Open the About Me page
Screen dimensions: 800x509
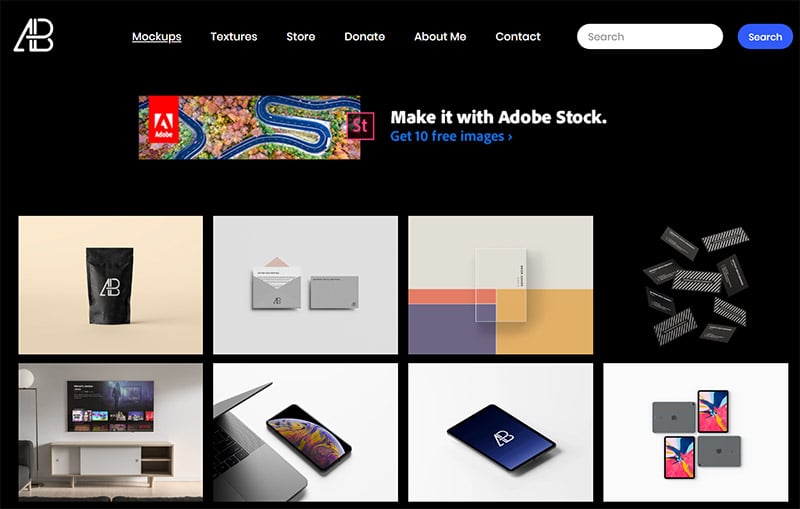(x=440, y=37)
